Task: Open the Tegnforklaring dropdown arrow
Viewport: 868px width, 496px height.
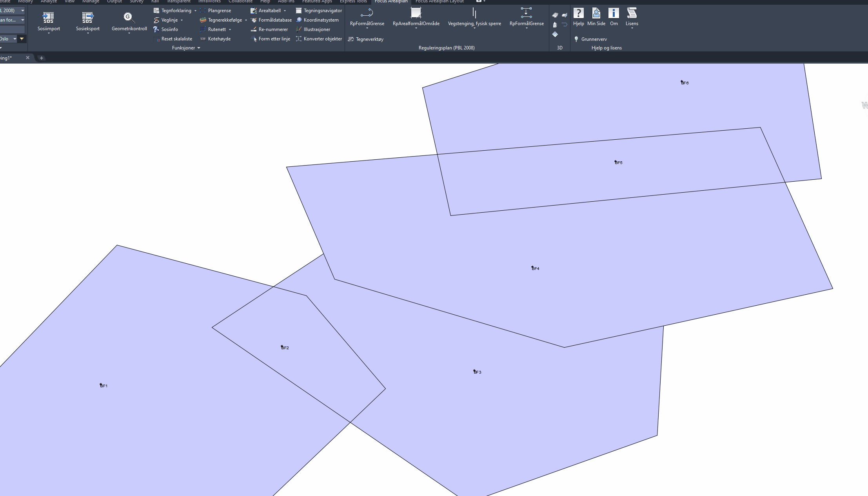Action: click(x=195, y=11)
